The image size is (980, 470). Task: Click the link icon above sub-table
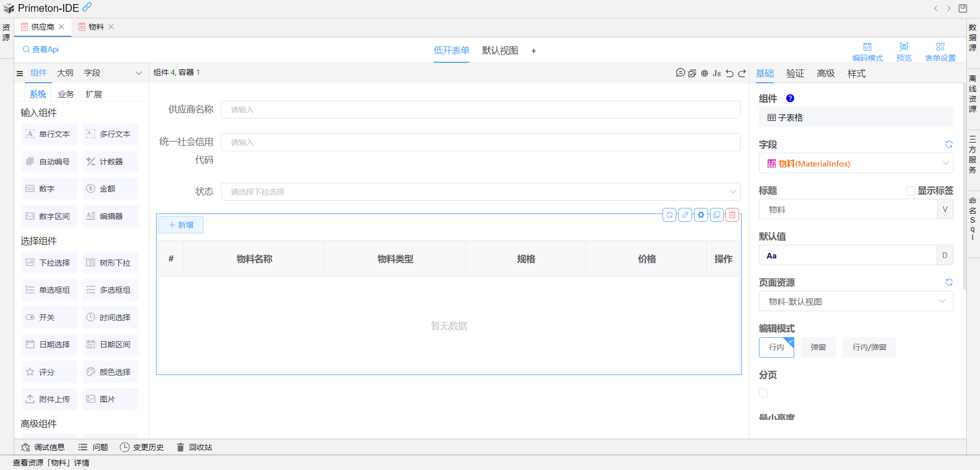click(685, 215)
